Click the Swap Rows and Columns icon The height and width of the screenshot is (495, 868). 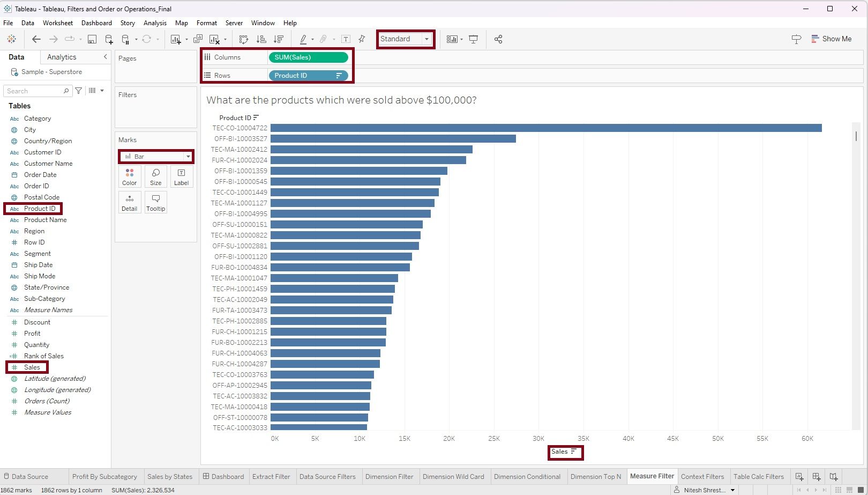tap(243, 39)
